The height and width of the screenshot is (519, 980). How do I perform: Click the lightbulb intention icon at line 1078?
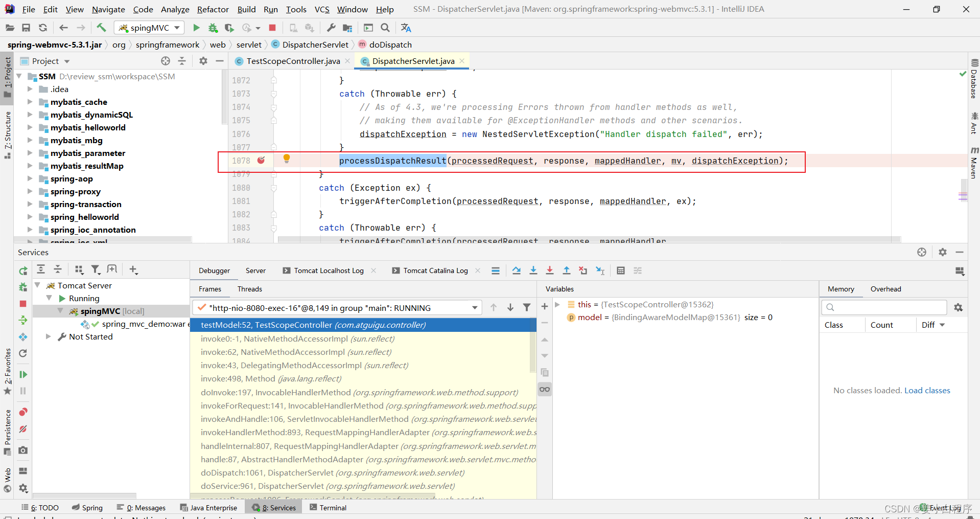pyautogui.click(x=287, y=159)
